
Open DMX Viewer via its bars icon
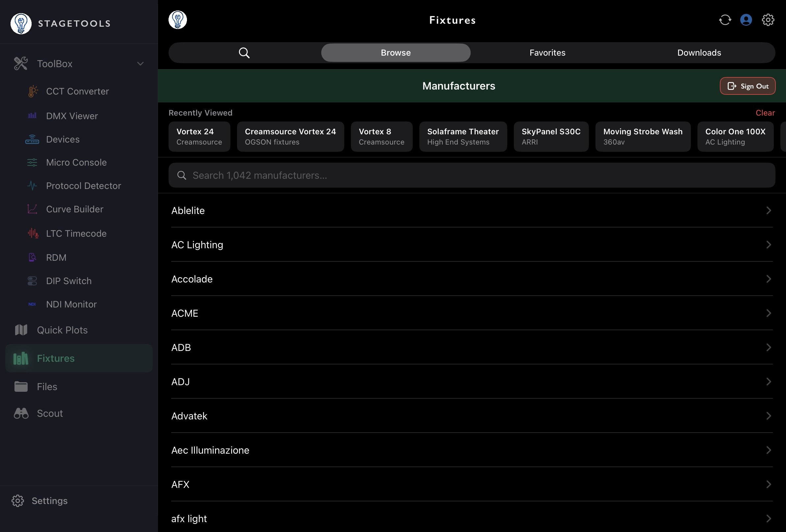point(32,116)
